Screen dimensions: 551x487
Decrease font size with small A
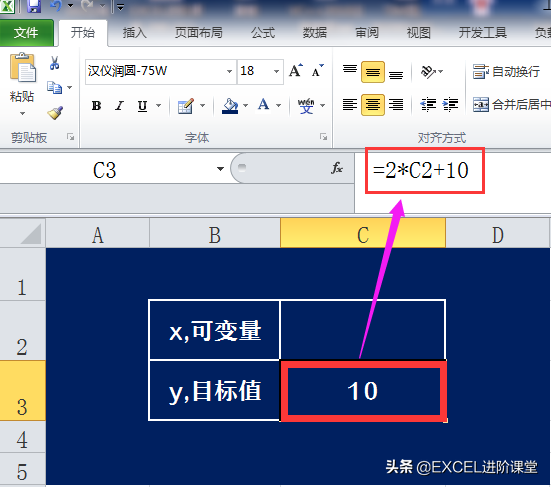point(317,71)
